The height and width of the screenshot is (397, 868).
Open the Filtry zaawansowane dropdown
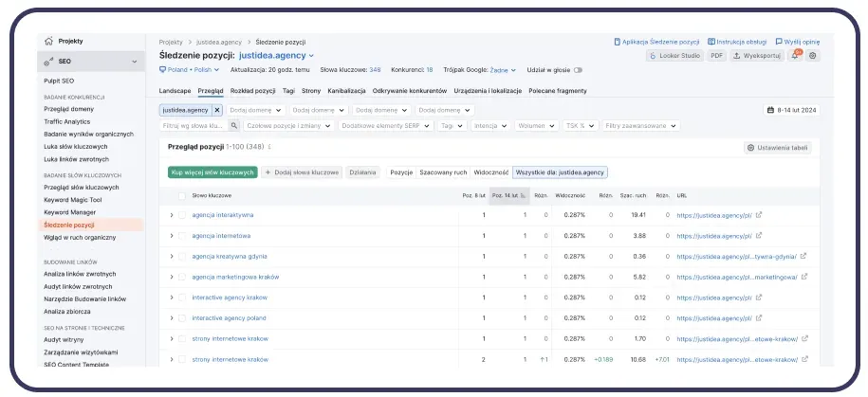click(641, 125)
